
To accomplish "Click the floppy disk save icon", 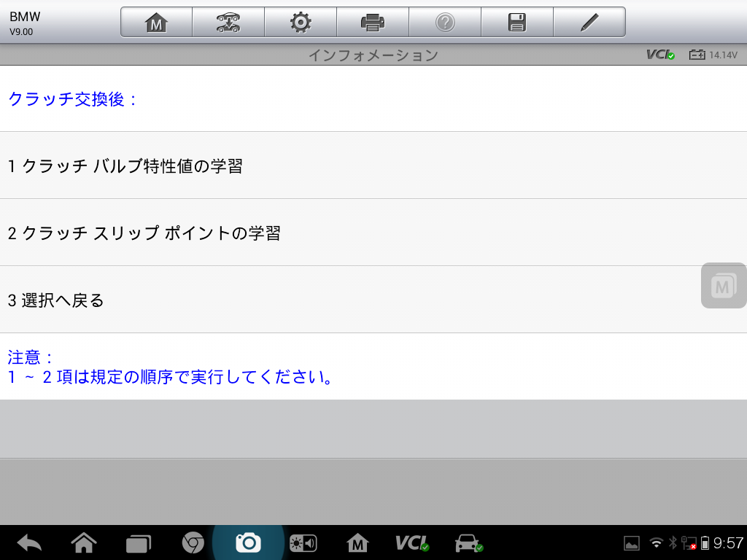I will tap(516, 23).
